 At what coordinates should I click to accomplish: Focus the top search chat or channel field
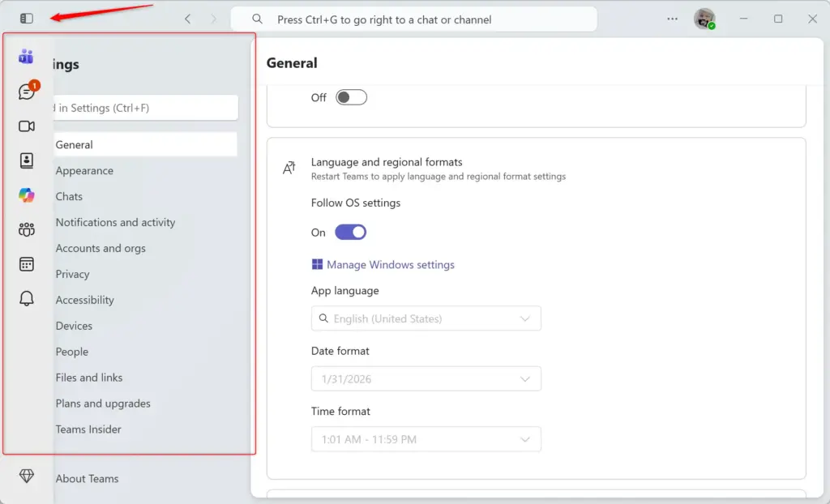click(x=414, y=19)
